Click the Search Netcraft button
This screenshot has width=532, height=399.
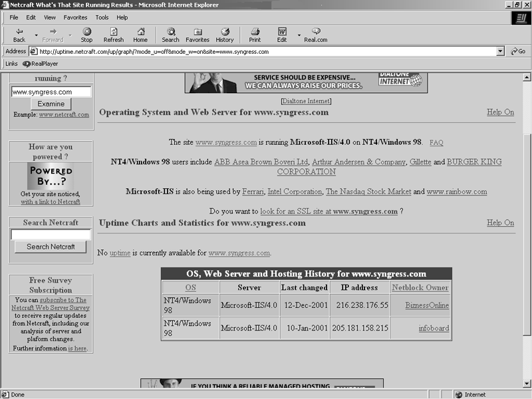click(x=51, y=247)
